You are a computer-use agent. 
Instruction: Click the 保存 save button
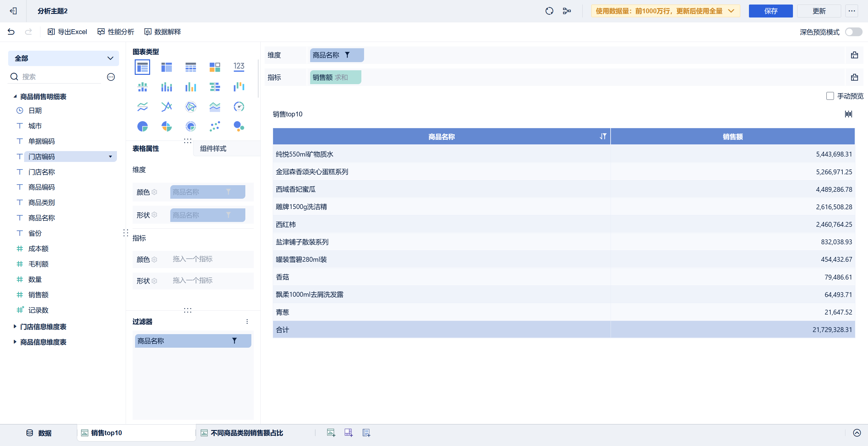click(x=770, y=11)
